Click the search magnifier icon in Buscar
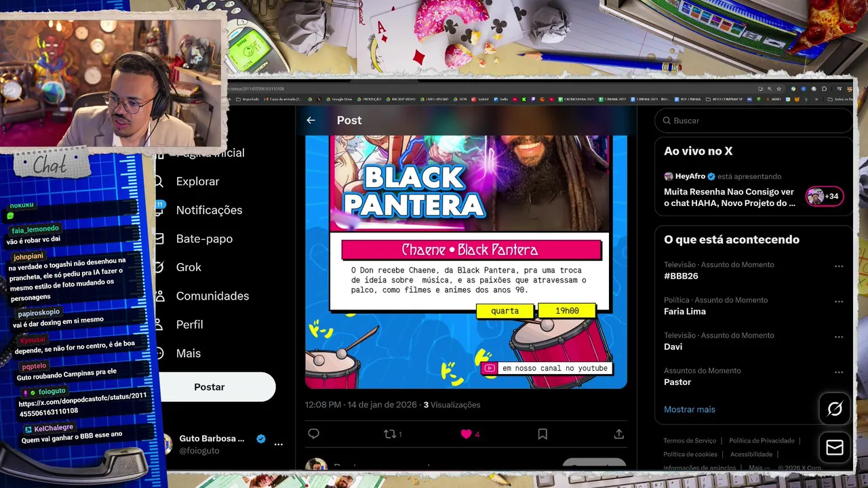Image resolution: width=868 pixels, height=488 pixels. [667, 121]
